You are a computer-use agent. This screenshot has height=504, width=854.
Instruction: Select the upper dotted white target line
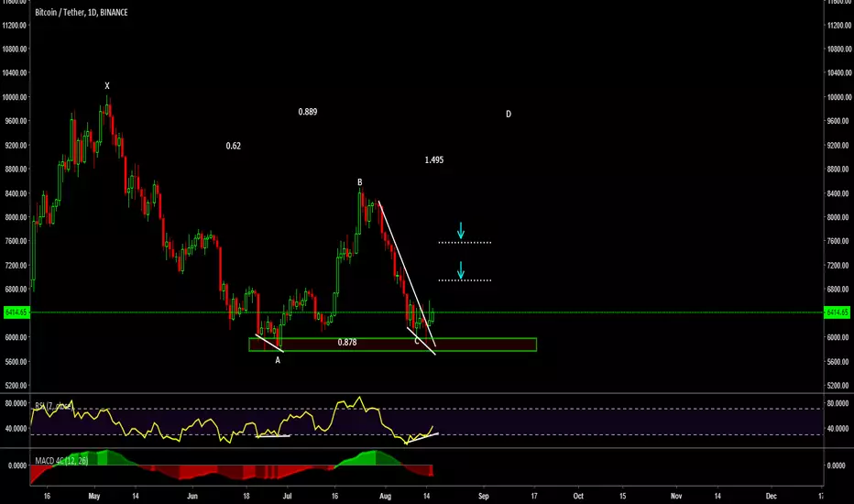[x=465, y=242]
